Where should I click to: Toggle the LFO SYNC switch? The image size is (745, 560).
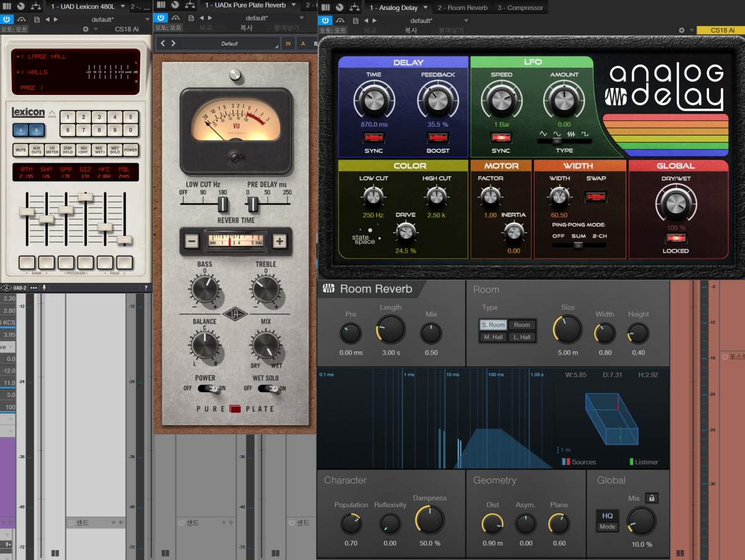(501, 138)
